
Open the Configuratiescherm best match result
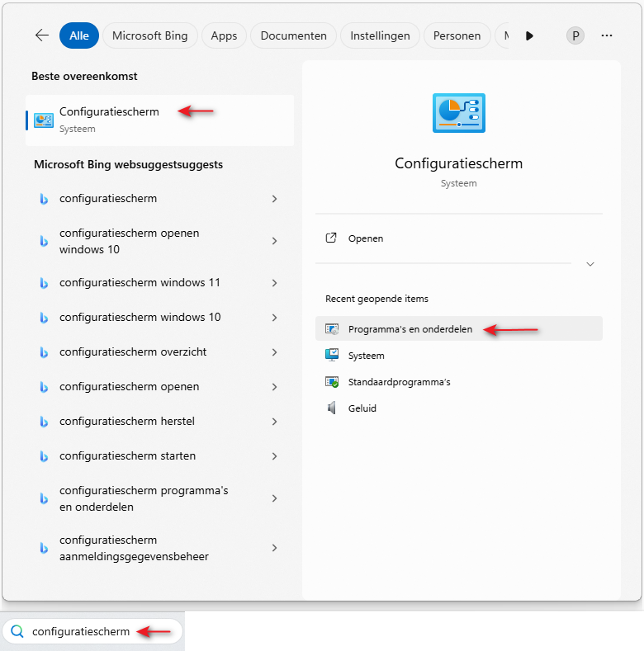pos(160,120)
